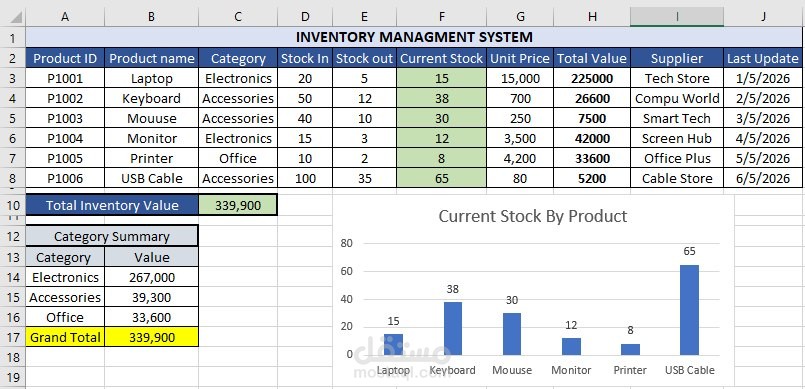Screen dimensions: 805x389
Task: Click the Product name header cell
Action: point(151,59)
